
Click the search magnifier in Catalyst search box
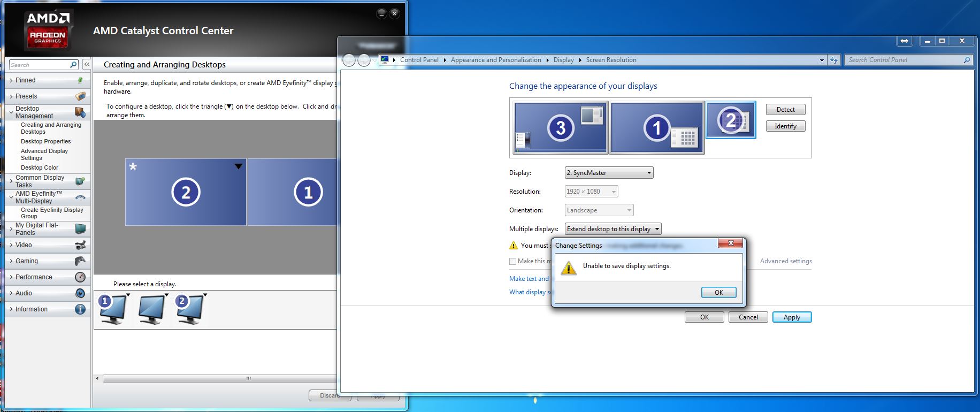(74, 65)
